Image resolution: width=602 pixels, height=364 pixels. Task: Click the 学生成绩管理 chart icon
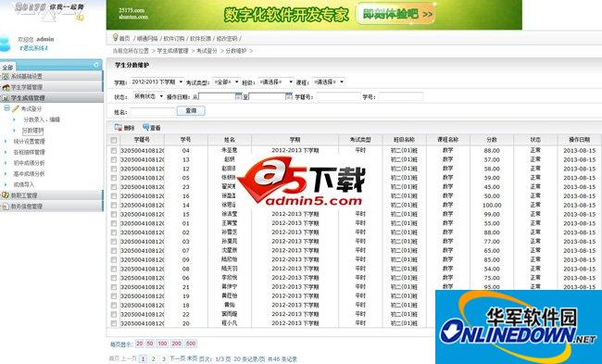6,98
